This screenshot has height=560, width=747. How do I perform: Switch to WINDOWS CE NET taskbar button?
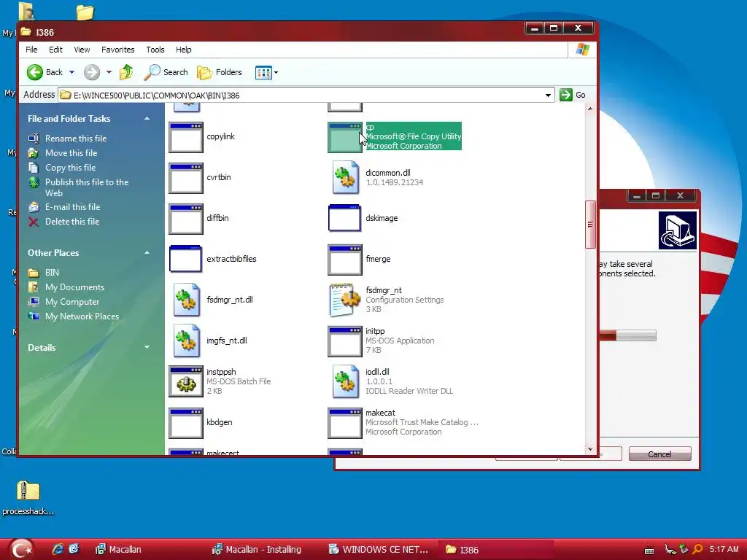379,550
